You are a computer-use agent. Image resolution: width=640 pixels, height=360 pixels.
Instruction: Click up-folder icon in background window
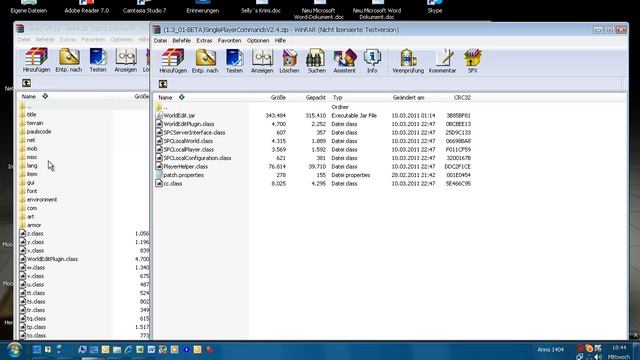point(27,83)
